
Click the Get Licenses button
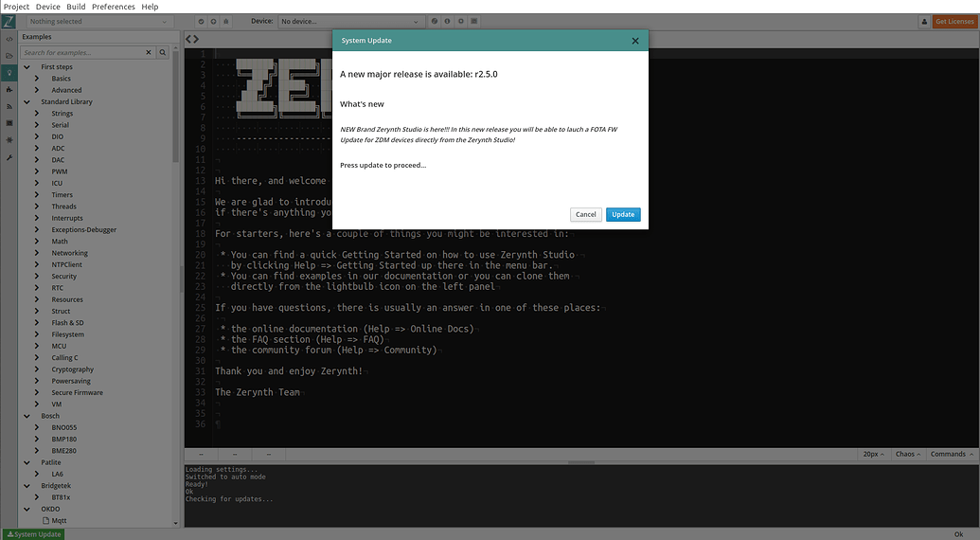(954, 21)
